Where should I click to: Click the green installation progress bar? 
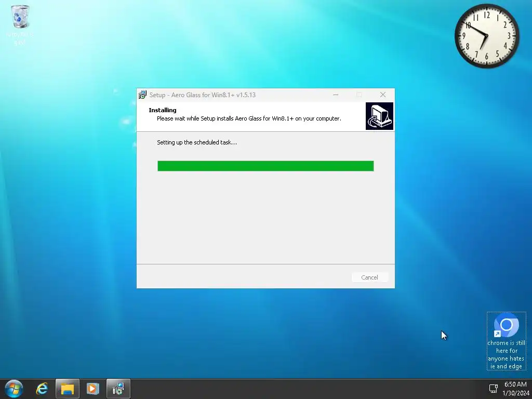click(265, 166)
